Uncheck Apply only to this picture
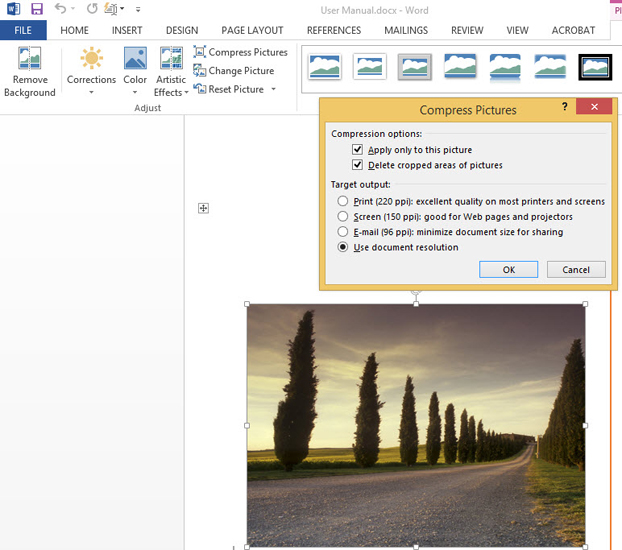This screenshot has height=550, width=622. [358, 150]
